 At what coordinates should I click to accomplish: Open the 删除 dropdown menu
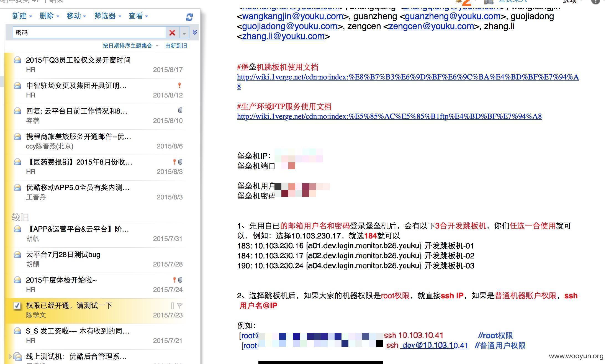tap(49, 16)
